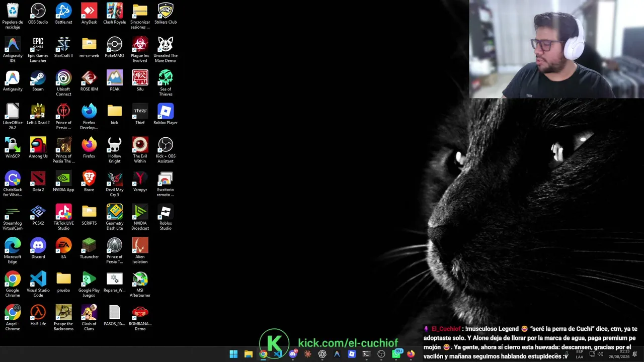Select the Ubisoft Connect desktop icon
This screenshot has height=362, width=644.
[x=63, y=83]
